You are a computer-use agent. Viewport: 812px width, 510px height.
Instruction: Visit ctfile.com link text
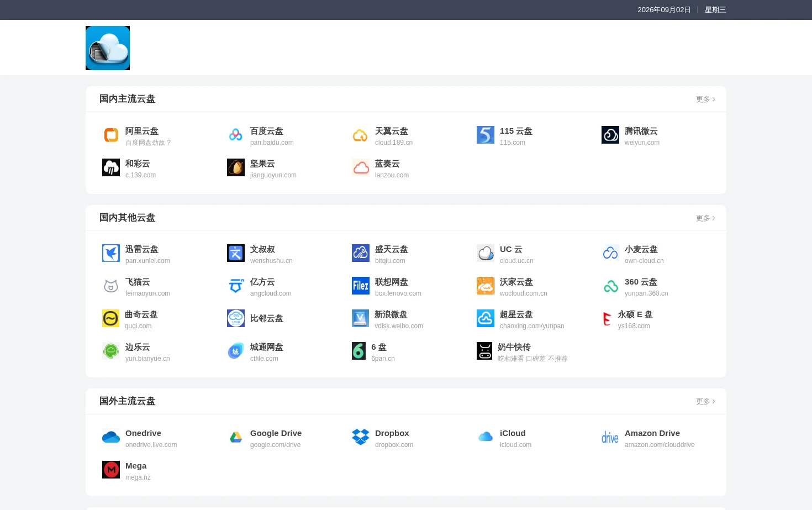pos(264,359)
